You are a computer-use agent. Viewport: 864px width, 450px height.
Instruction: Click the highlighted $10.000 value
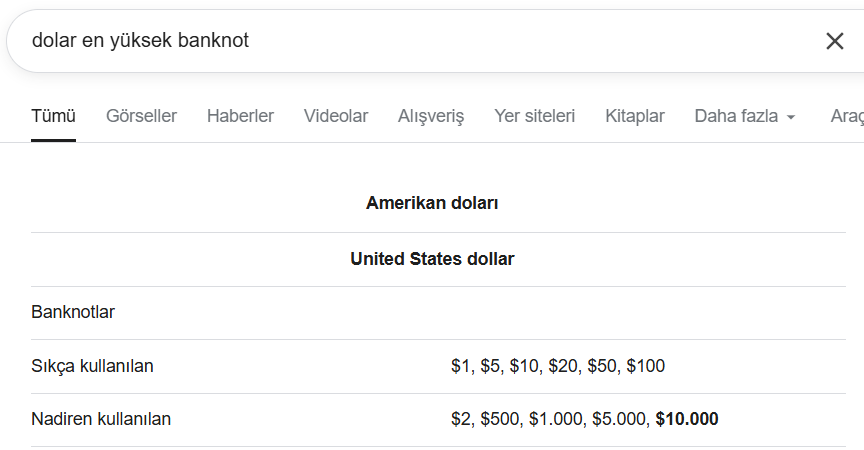pyautogui.click(x=687, y=419)
